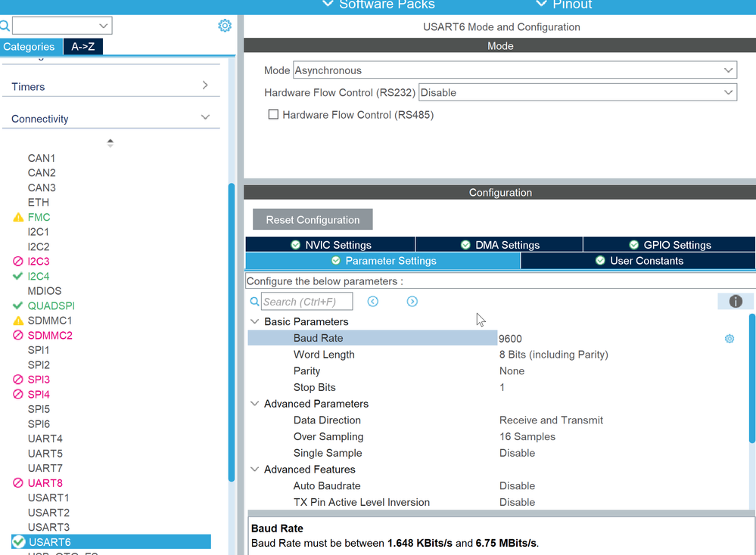Go to next parameter search result
This screenshot has height=555, width=756.
(x=412, y=302)
